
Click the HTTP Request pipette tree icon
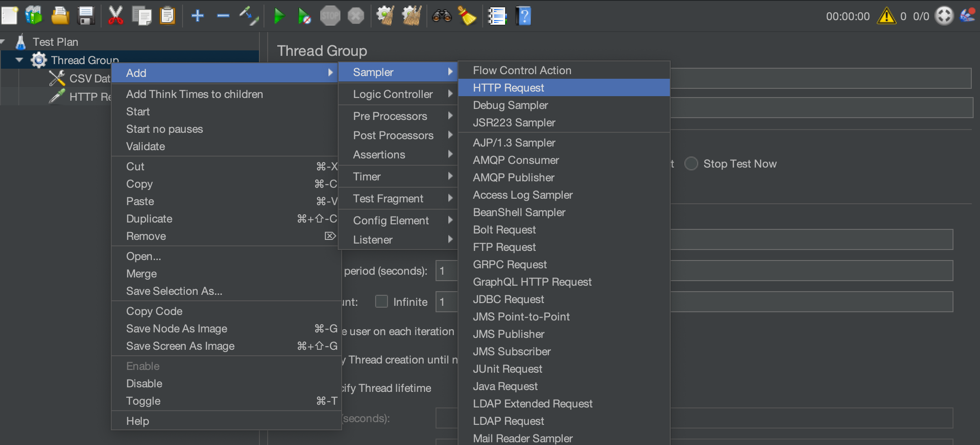coord(57,96)
